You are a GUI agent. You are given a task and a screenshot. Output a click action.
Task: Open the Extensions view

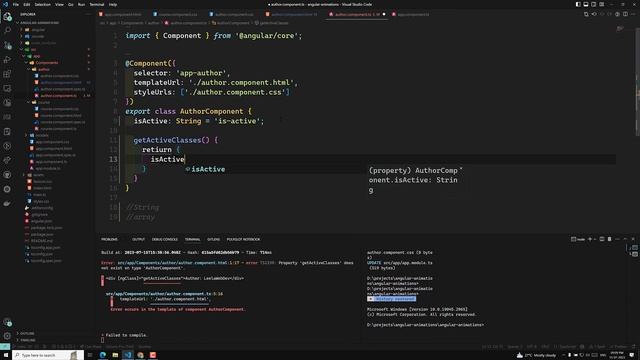[7, 74]
